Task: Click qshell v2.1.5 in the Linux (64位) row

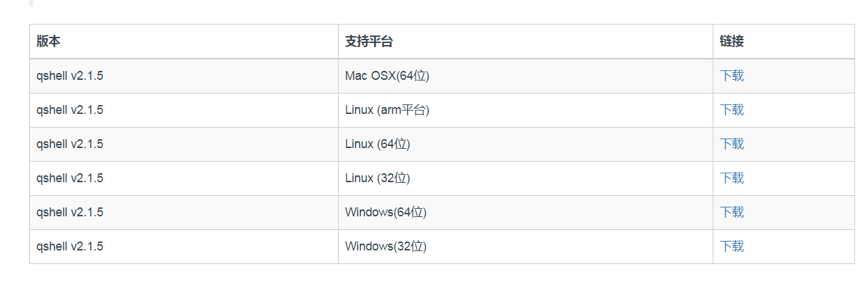Action: pyautogui.click(x=70, y=144)
